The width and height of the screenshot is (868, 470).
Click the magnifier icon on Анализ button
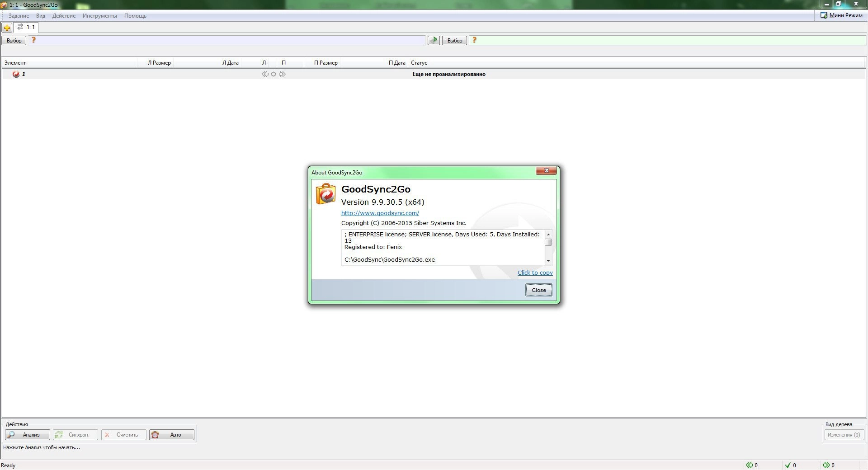[x=11, y=435]
